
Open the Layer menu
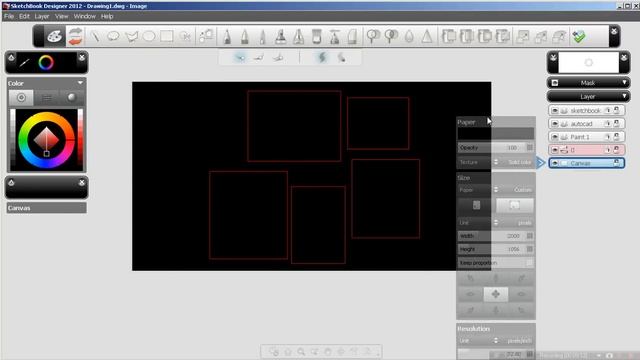pos(42,16)
